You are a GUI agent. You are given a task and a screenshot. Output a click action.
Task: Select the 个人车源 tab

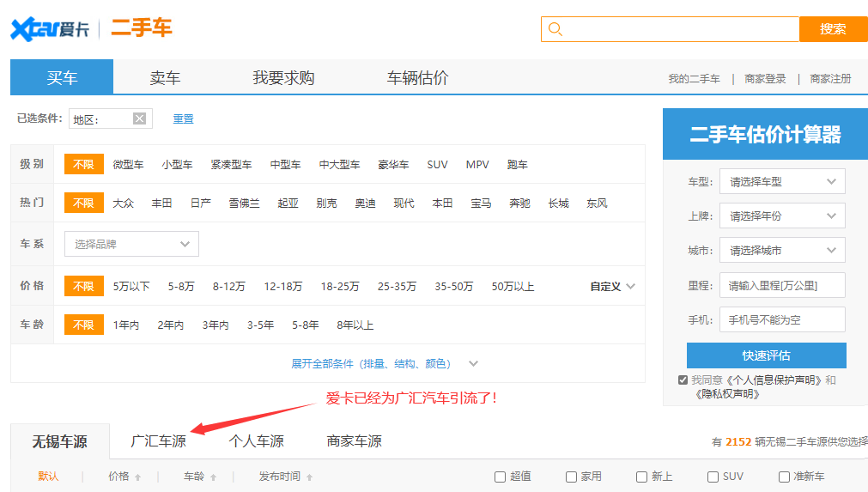257,441
